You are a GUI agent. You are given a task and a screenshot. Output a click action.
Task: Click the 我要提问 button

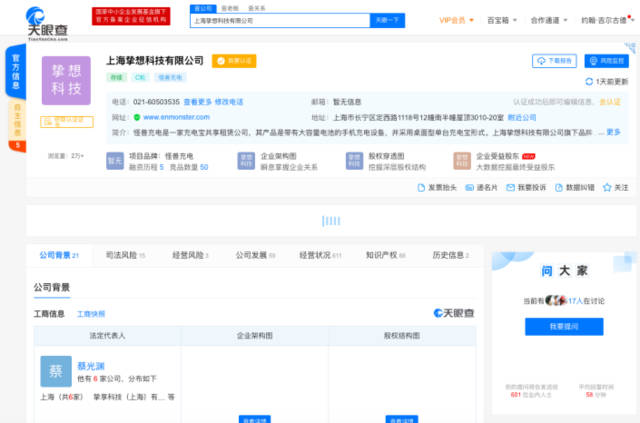tap(563, 326)
